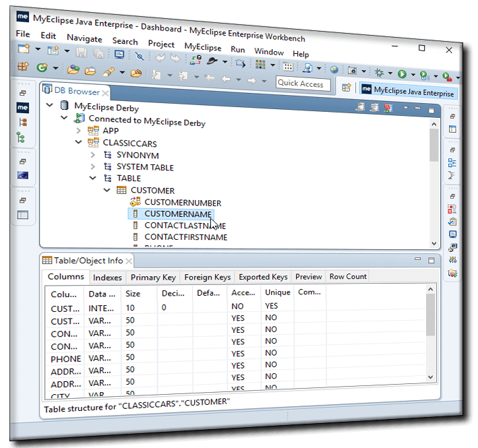The height and width of the screenshot is (448, 478).
Task: Click the DB Browser scroll-down arrow
Action: [x=434, y=243]
